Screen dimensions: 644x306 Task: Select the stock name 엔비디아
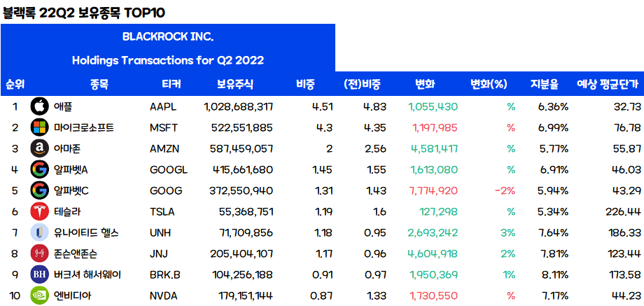pos(72,295)
